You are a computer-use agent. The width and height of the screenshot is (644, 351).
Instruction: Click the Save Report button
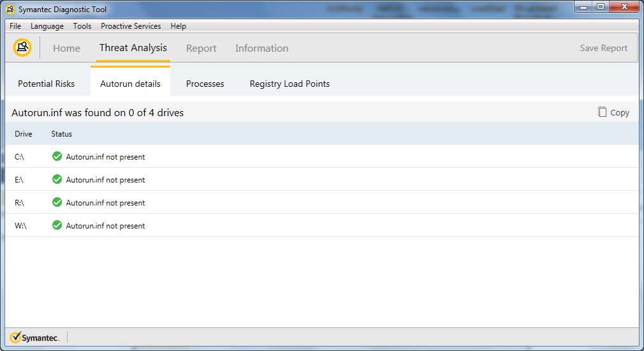(603, 49)
